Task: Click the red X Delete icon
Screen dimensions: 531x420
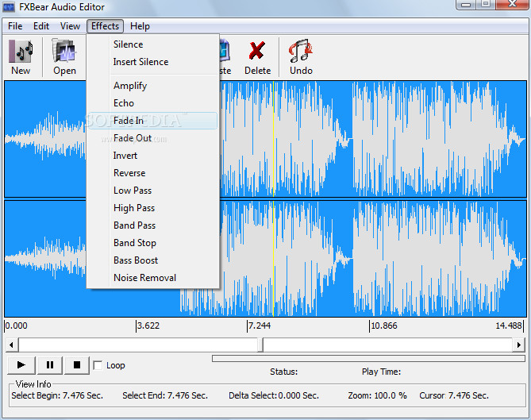Action: tap(257, 51)
